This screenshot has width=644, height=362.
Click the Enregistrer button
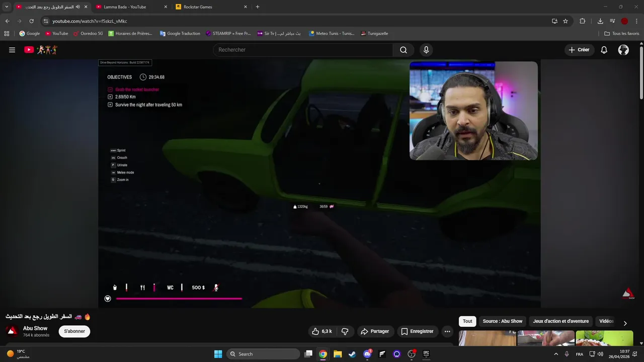417,331
